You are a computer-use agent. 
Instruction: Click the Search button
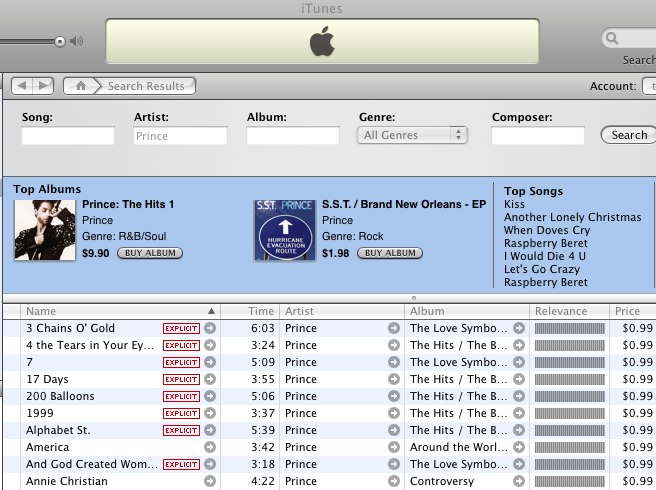pos(629,135)
